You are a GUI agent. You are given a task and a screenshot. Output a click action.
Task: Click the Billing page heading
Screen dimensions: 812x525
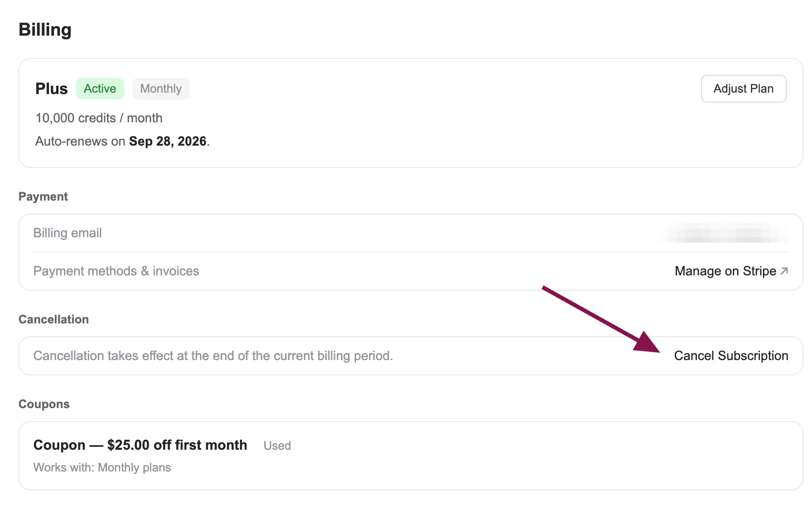(x=45, y=30)
